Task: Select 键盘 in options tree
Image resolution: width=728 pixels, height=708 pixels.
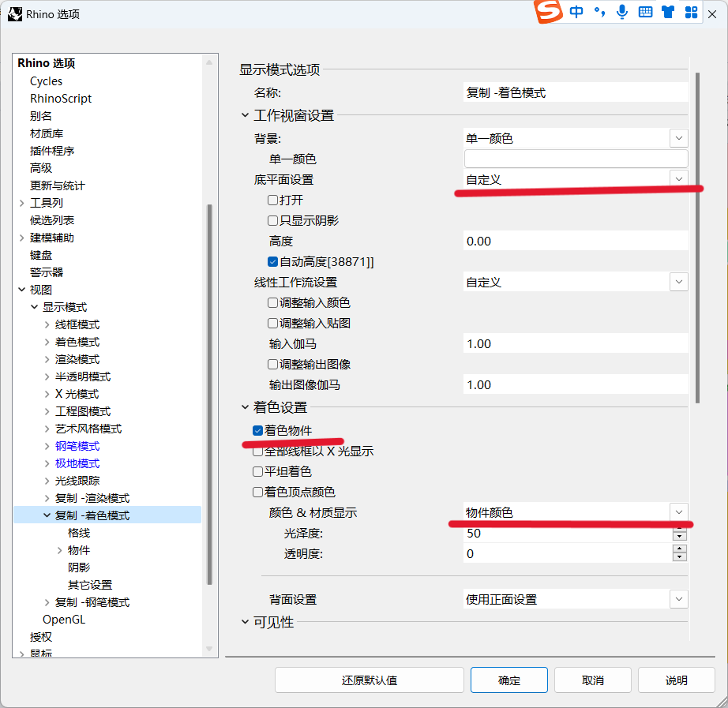Action: click(41, 255)
